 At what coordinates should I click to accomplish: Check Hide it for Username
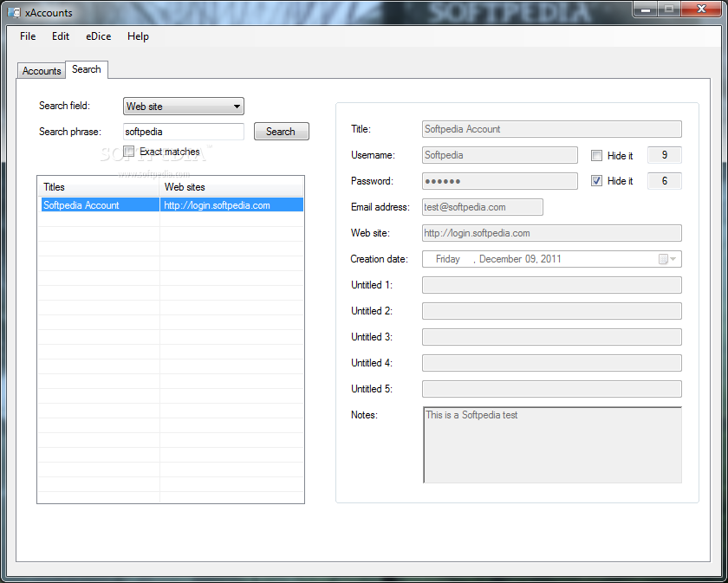(x=596, y=156)
